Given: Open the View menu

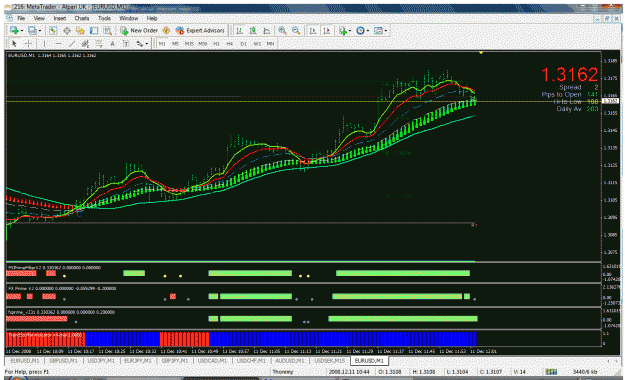Looking at the screenshot, I should coord(39,18).
